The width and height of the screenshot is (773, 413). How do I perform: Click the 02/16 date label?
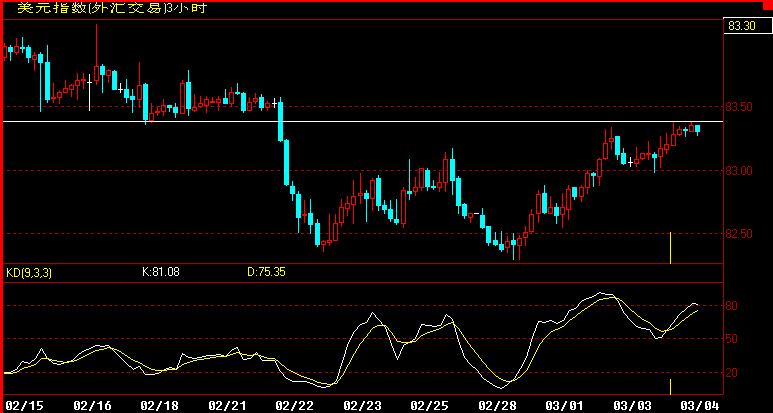pos(92,406)
